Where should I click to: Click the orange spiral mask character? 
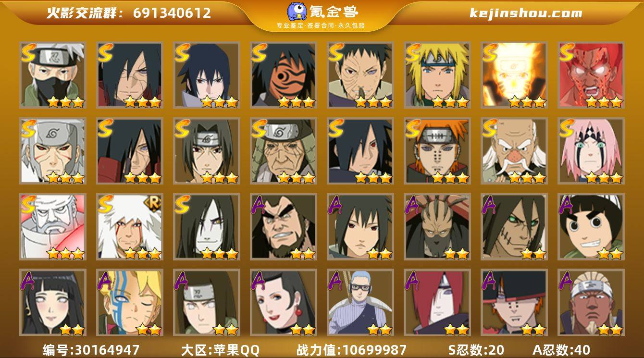coord(284,75)
